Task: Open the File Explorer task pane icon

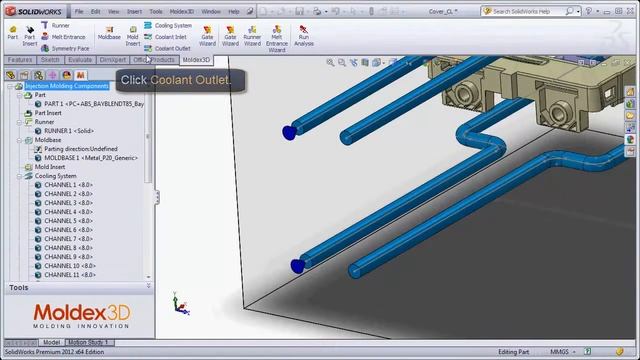Action: [x=630, y=116]
